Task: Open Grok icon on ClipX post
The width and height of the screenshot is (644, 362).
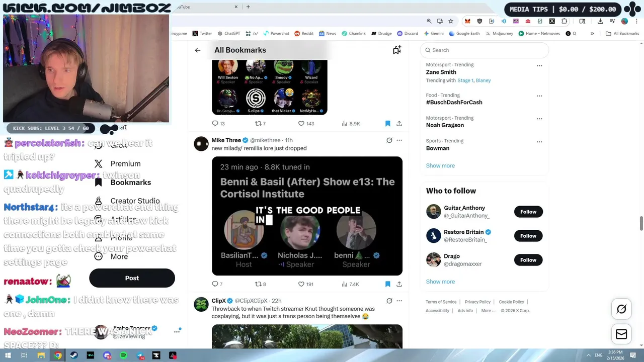Action: coord(389,301)
